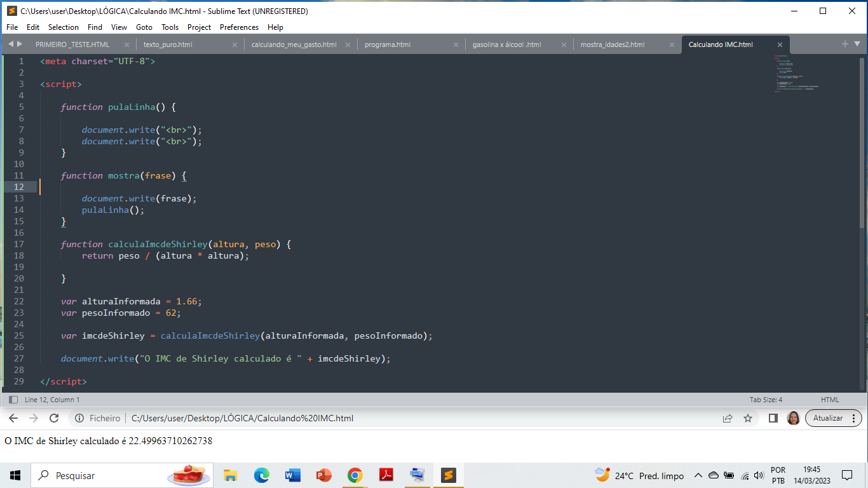The width and height of the screenshot is (868, 488).
Task: Close the programa.html tab
Action: [456, 44]
